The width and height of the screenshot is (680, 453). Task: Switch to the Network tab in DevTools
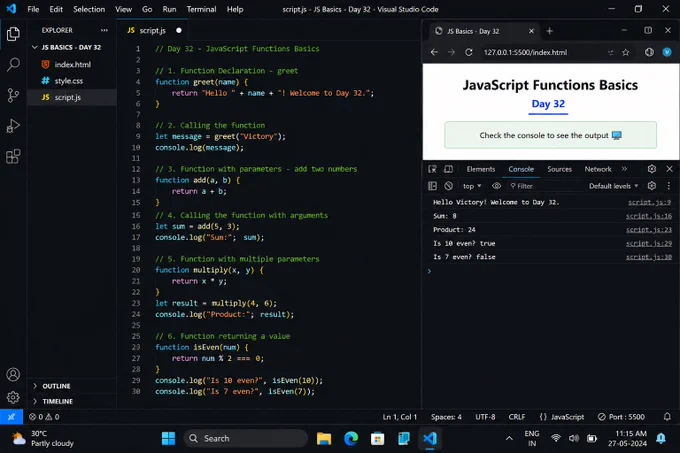(x=598, y=169)
